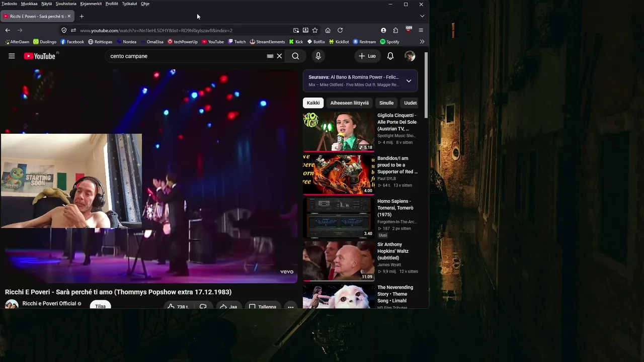Show site security shield information
Image resolution: width=644 pixels, height=362 pixels.
pyautogui.click(x=64, y=30)
